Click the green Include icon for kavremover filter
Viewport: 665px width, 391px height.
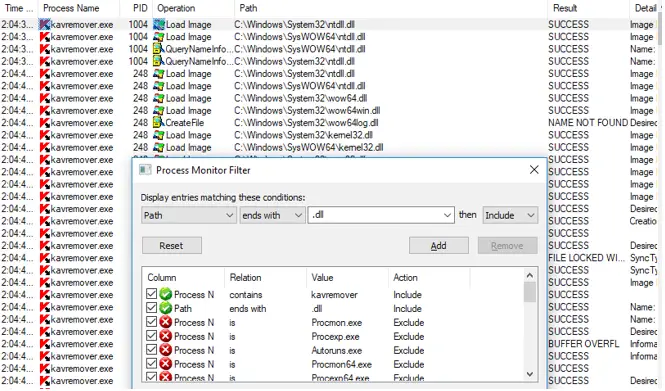[x=166, y=294]
